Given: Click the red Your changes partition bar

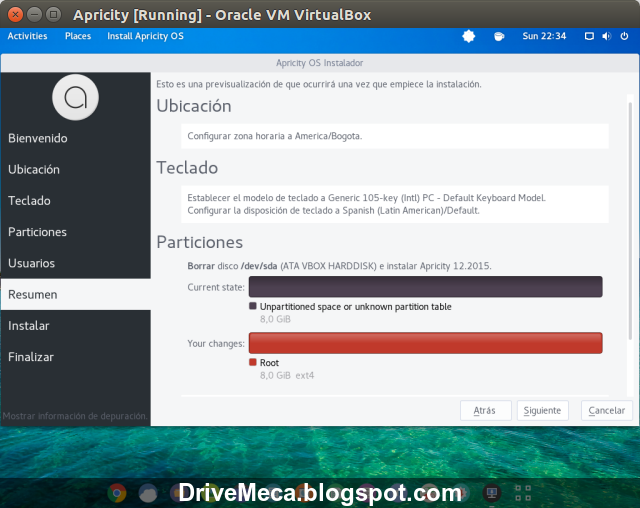Looking at the screenshot, I should 426,343.
